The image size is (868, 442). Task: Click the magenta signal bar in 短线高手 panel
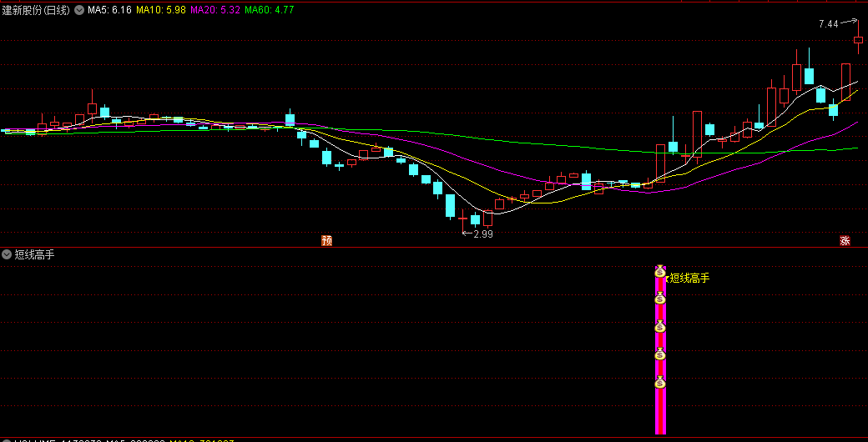pos(660,350)
